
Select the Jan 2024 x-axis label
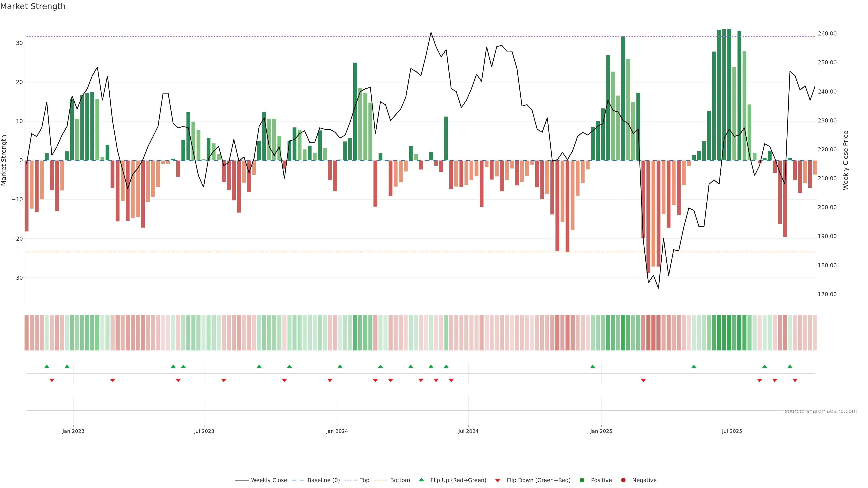tap(337, 431)
